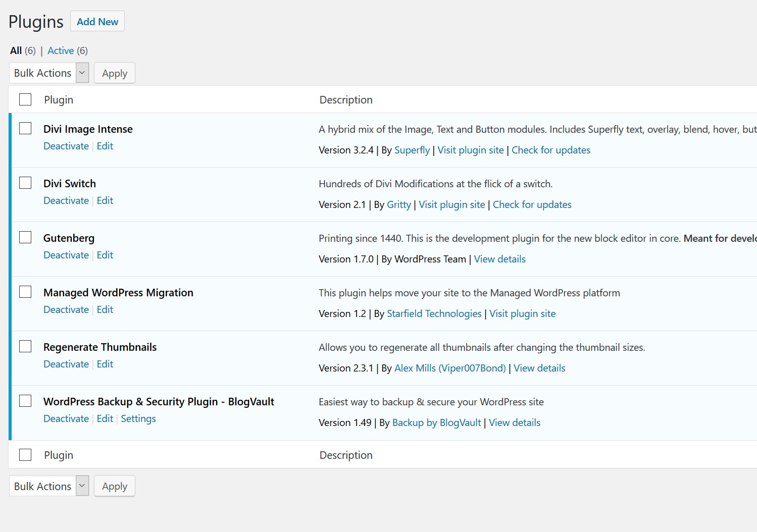Open the Alex Mills (Viper007Bond) author link
Image resolution: width=757 pixels, height=532 pixels.
click(x=450, y=368)
